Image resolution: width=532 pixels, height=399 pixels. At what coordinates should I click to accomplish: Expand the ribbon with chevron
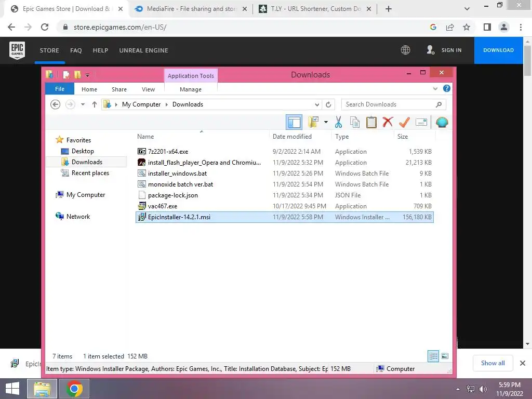[x=435, y=89]
